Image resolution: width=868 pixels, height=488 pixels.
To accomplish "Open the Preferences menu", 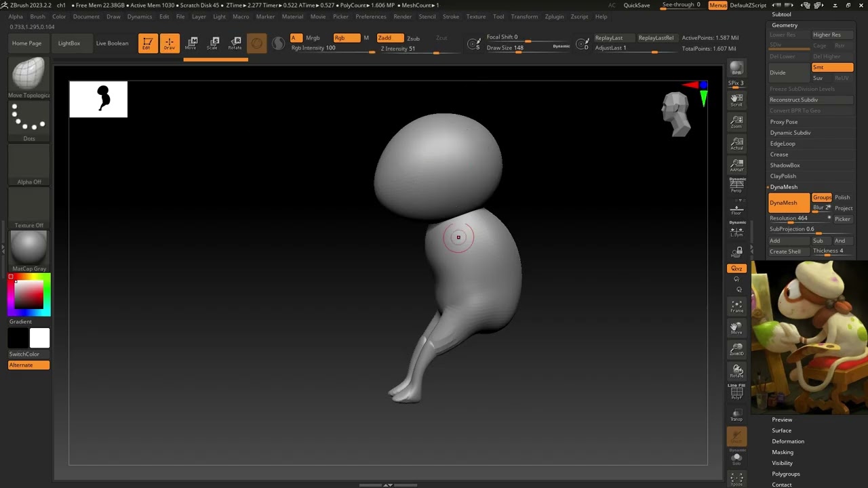I will tap(370, 16).
